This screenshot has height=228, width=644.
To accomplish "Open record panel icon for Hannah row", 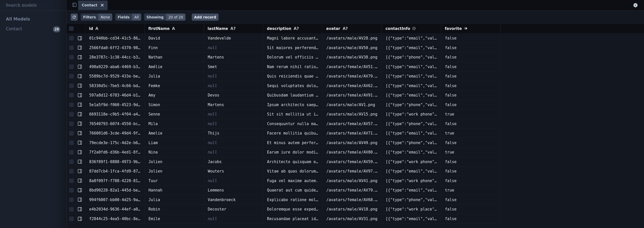I will pyautogui.click(x=80, y=190).
